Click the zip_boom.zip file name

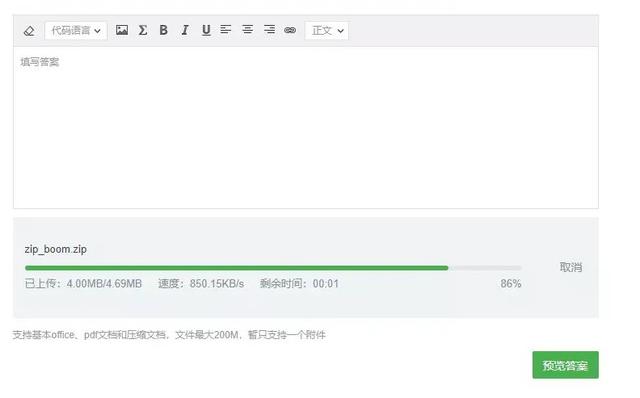[56, 249]
